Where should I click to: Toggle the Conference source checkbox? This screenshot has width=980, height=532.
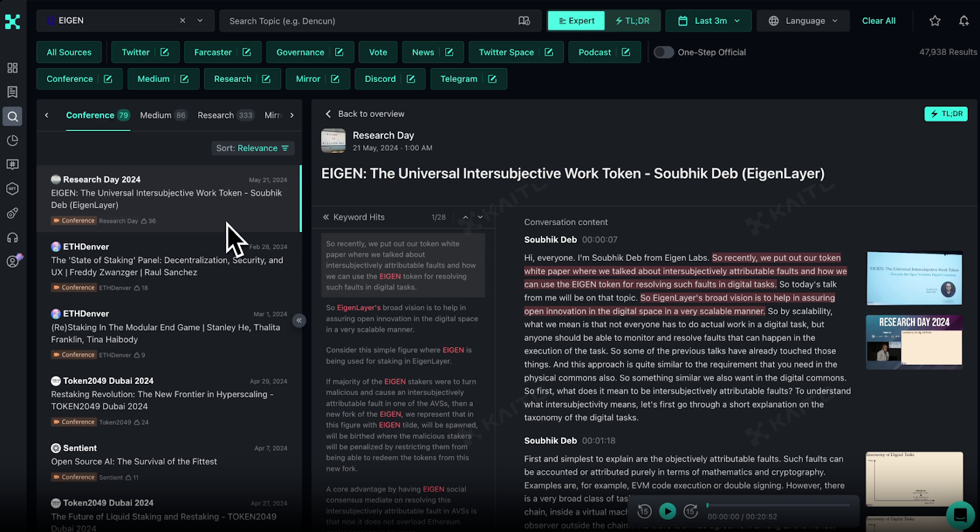[x=108, y=79]
